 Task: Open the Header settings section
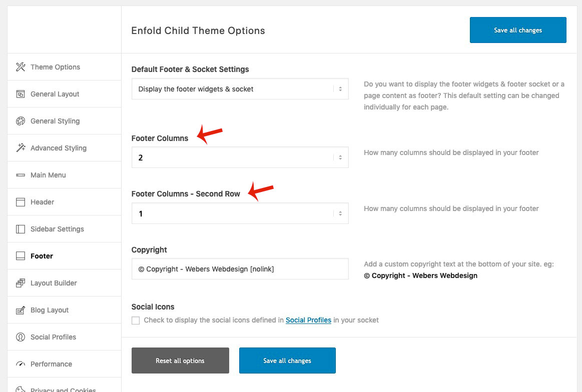click(64, 202)
